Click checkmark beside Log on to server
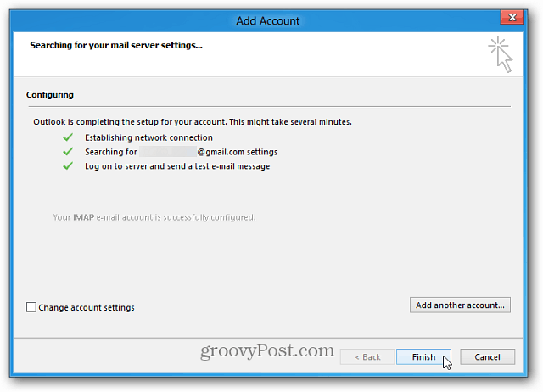 [x=68, y=166]
